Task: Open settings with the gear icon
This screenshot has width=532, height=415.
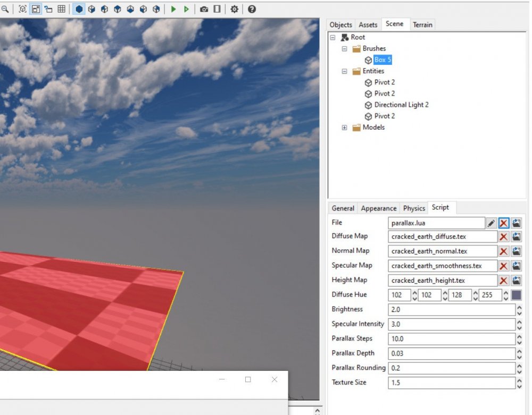Action: [x=234, y=9]
